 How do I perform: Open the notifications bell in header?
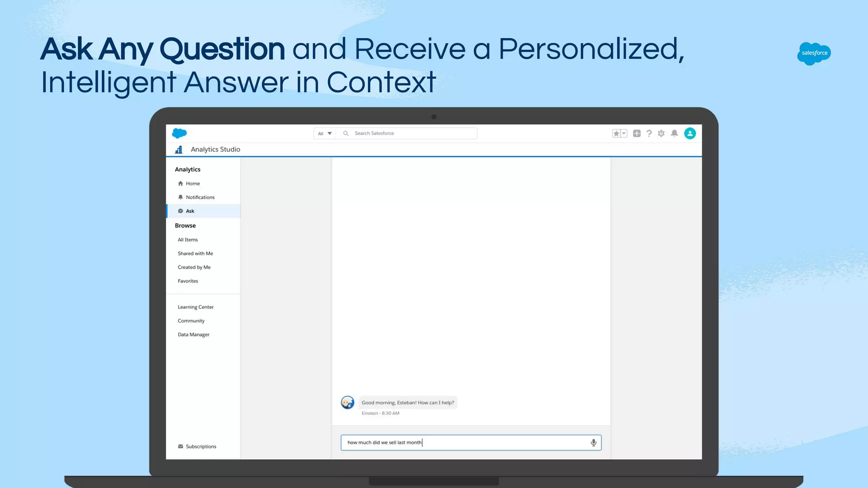coord(674,133)
